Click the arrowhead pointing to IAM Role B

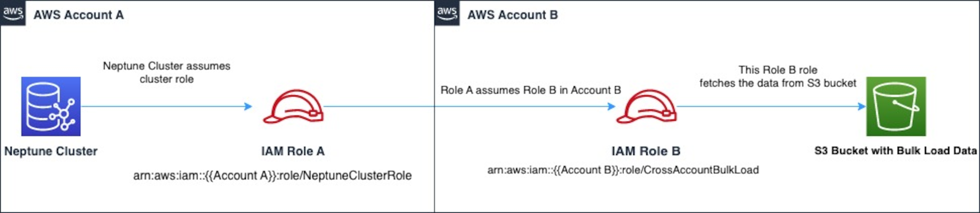[611, 106]
